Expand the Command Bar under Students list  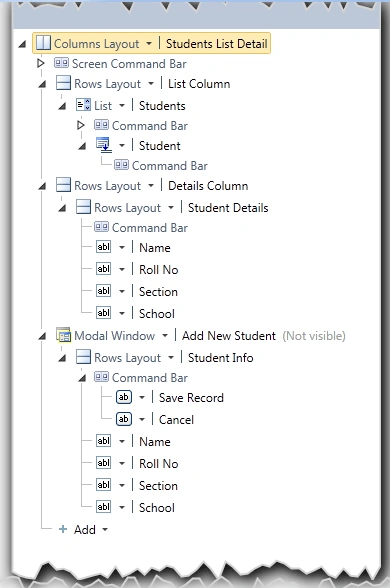[x=81, y=125]
